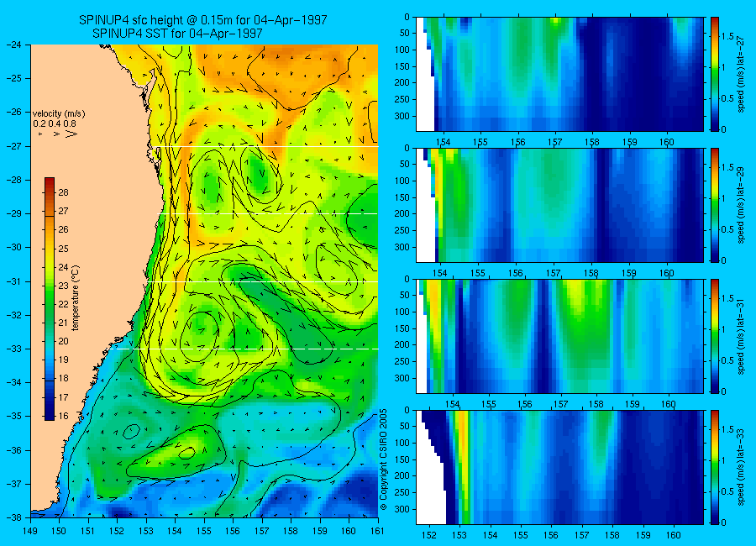Click the '-36' latitude axis tick label
The height and width of the screenshot is (546, 756).
pos(13,450)
